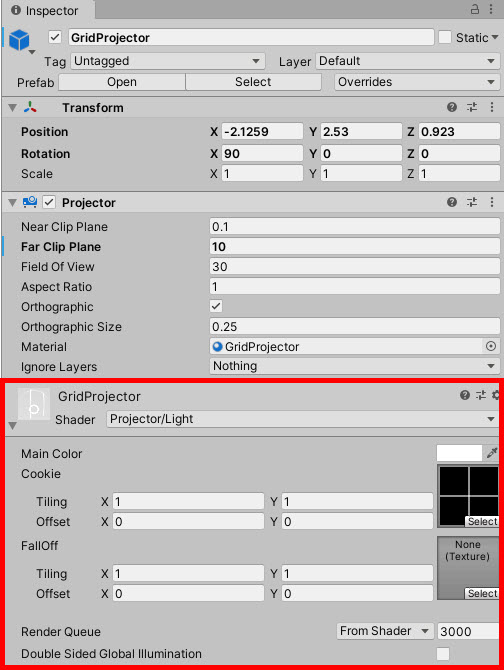Image resolution: width=504 pixels, height=670 pixels.
Task: Click the Main Color eyedropper icon
Action: point(492,453)
